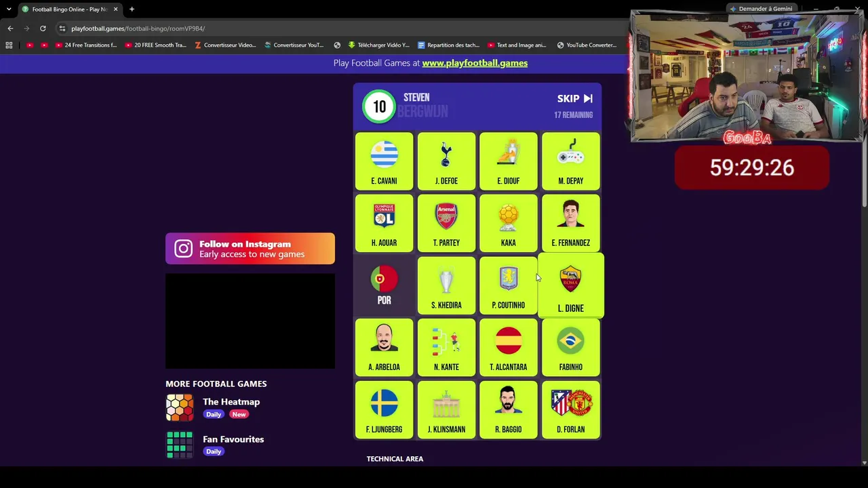Open the 'Text and Image ani...' bookmark

pyautogui.click(x=517, y=45)
